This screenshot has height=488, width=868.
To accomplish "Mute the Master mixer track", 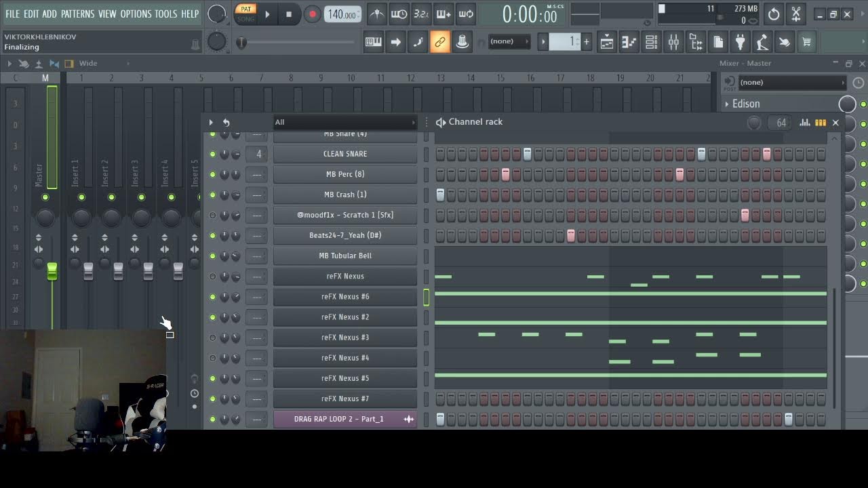I will [45, 197].
